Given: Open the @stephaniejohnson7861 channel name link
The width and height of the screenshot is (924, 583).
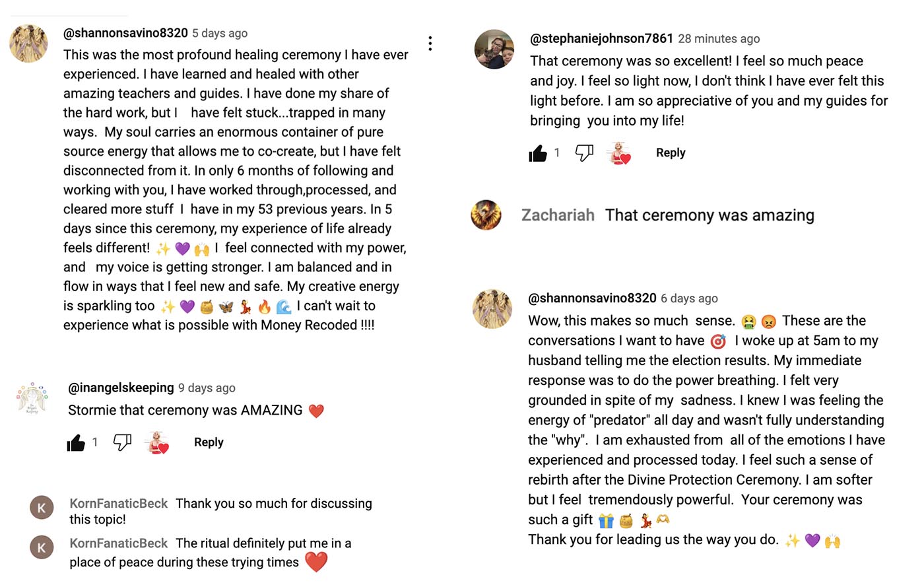Looking at the screenshot, I should coord(601,39).
